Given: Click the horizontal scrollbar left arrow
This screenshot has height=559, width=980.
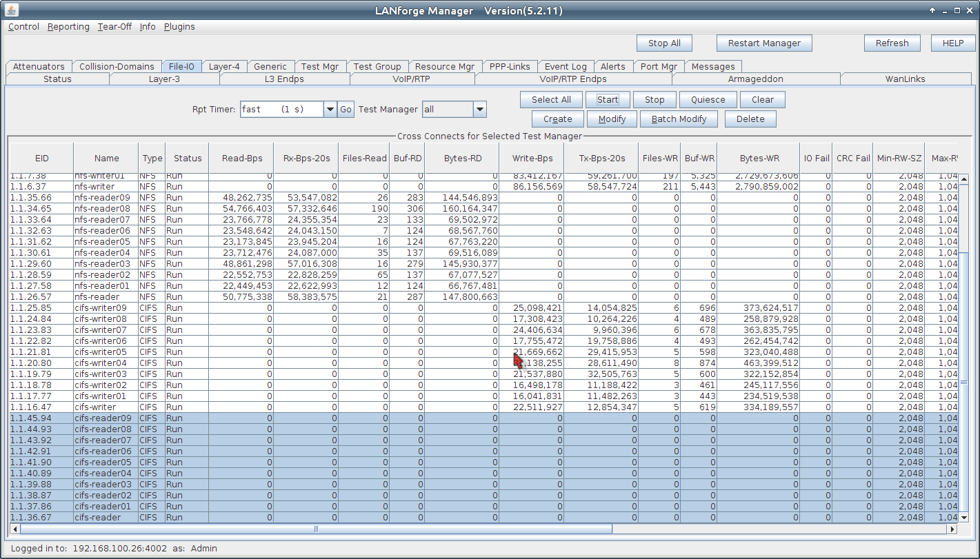Looking at the screenshot, I should [x=14, y=529].
